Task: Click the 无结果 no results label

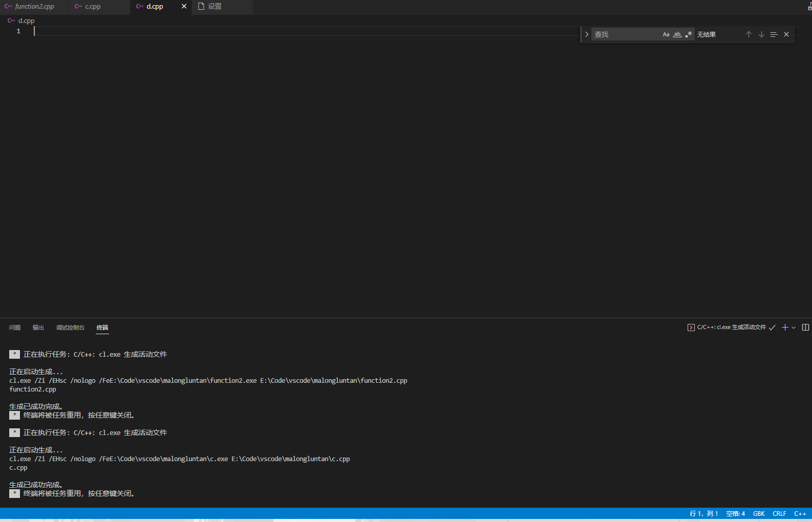Action: click(706, 34)
